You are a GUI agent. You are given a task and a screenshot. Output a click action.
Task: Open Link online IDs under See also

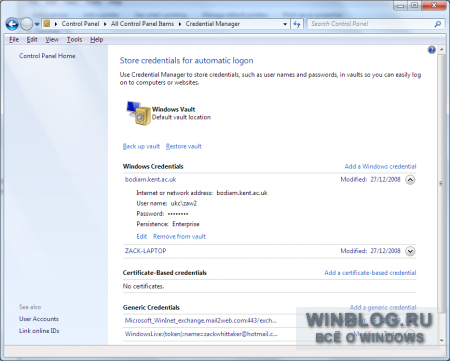click(39, 331)
